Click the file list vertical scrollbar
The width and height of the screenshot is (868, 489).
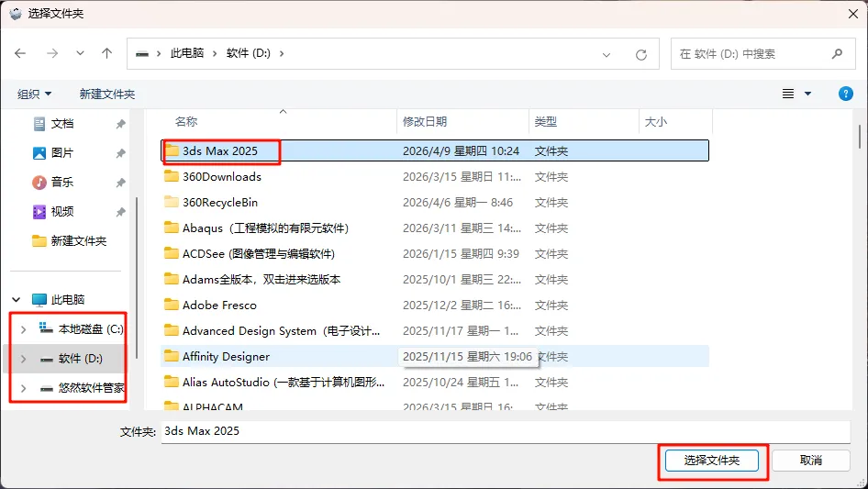pyautogui.click(x=859, y=136)
